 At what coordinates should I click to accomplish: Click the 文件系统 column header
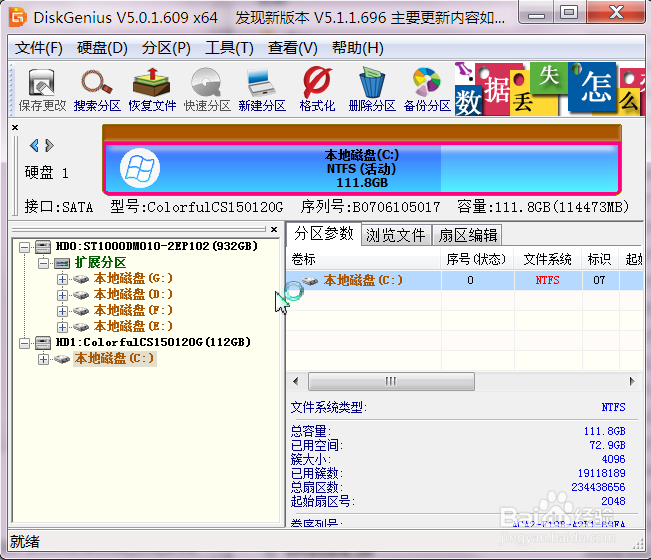[x=548, y=259]
